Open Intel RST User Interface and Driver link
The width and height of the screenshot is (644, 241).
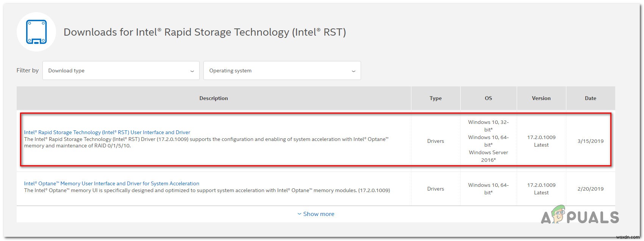(x=107, y=132)
